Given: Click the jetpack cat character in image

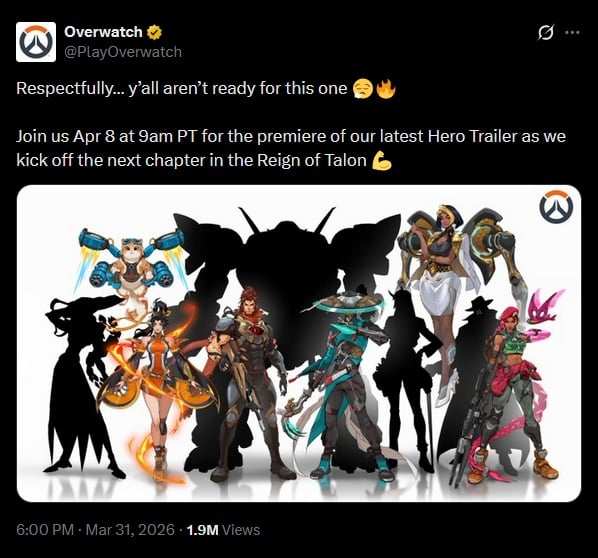Looking at the screenshot, I should click(132, 267).
